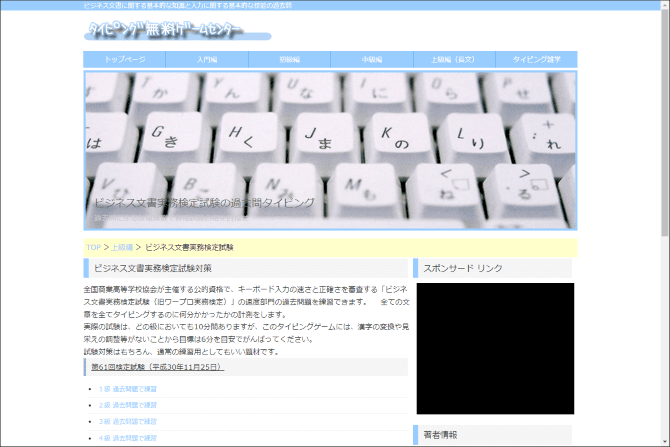Viewport: 670px width, 447px height.
Task: Open the 3級 過去問題で練習 link
Action: 128,421
